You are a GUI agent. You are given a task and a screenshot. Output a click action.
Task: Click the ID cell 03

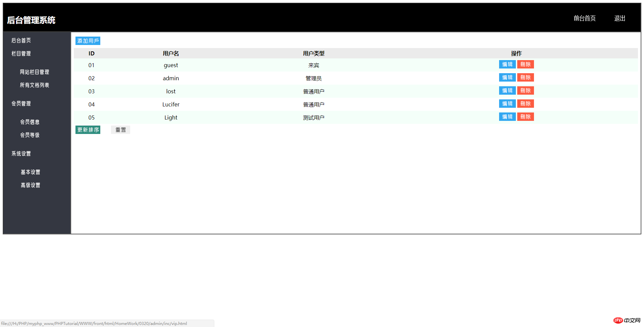coord(92,91)
